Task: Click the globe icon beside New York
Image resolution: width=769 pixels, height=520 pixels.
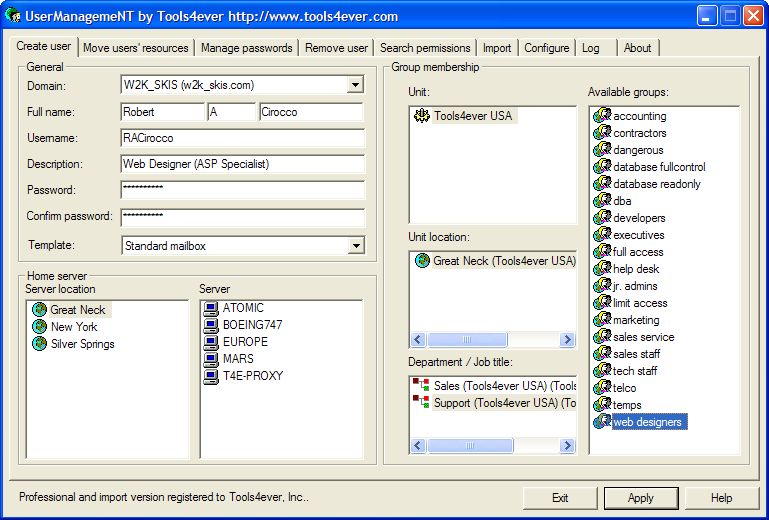Action: tap(39, 327)
